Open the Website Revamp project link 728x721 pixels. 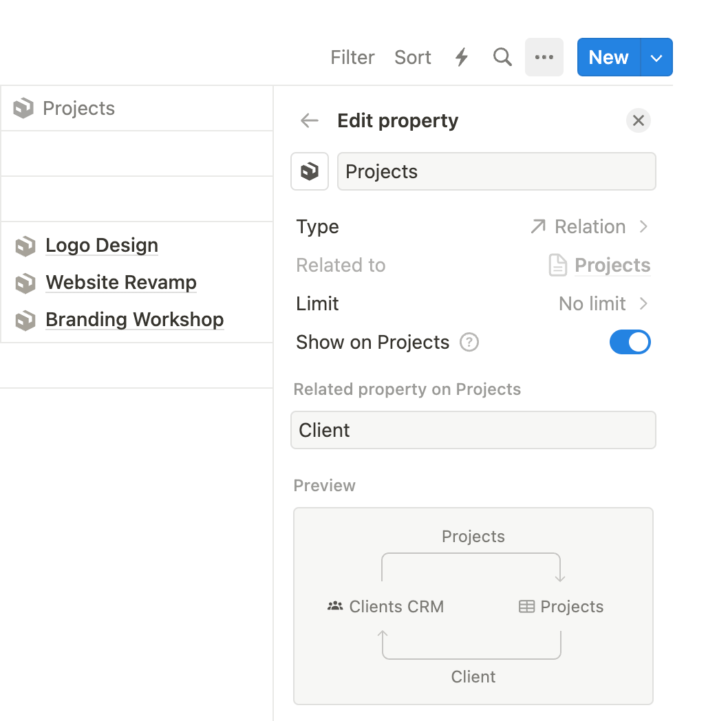click(121, 283)
